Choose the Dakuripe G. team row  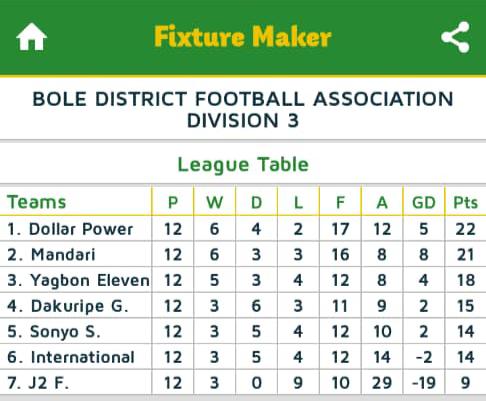coord(243,306)
